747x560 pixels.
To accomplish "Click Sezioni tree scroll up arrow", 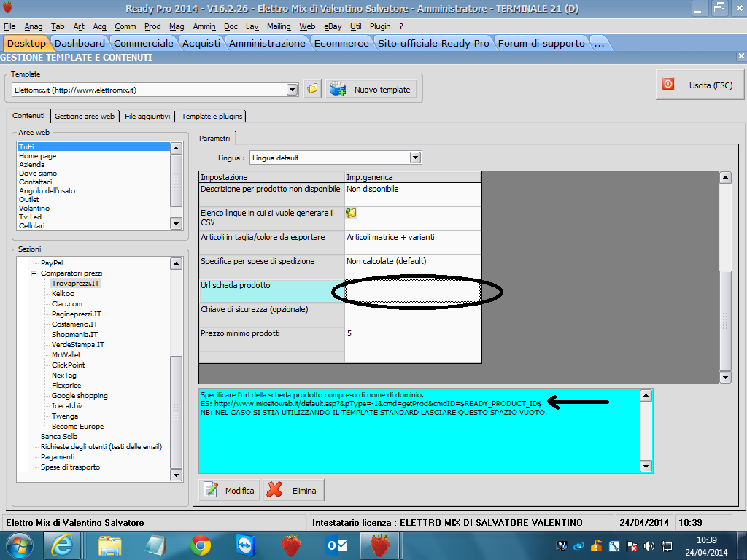I will coord(177,263).
